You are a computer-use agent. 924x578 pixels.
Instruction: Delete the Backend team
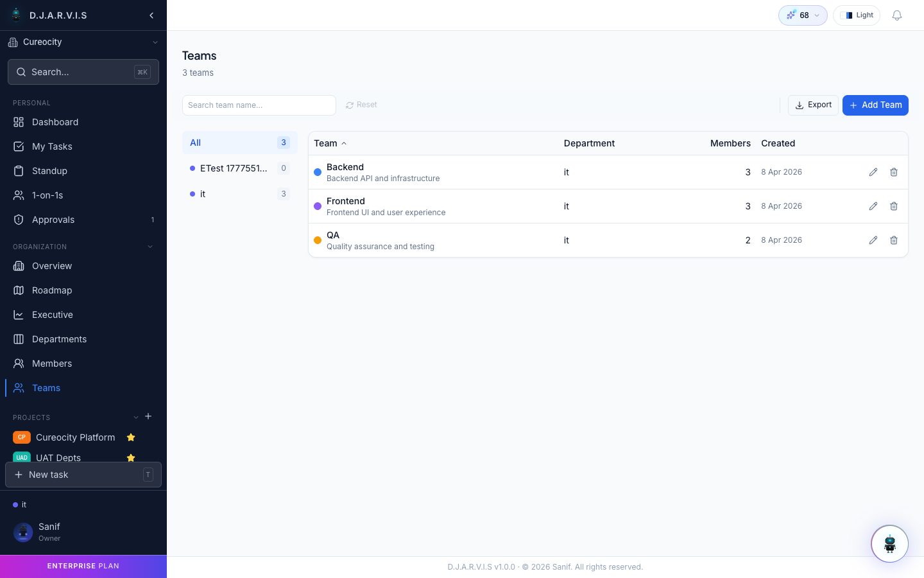click(894, 172)
